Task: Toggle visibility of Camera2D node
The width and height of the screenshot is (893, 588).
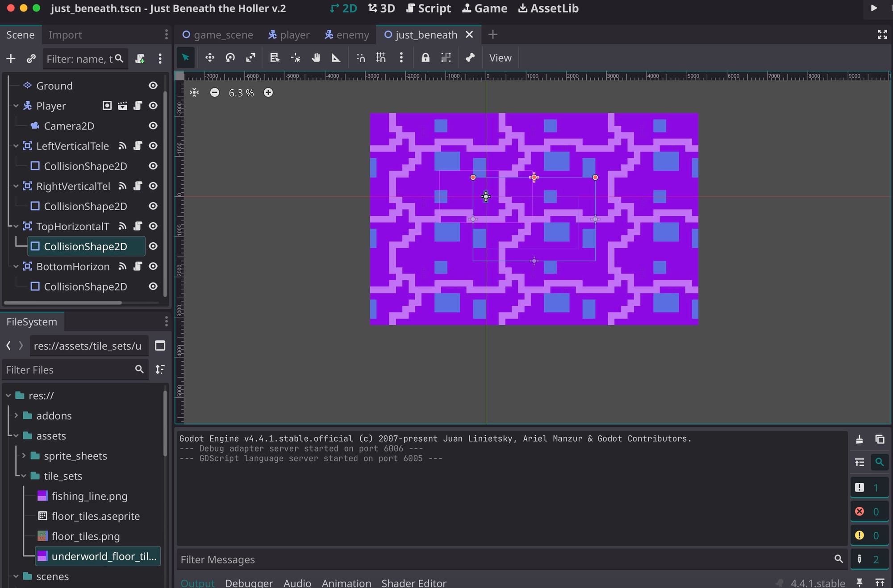Action: point(153,126)
